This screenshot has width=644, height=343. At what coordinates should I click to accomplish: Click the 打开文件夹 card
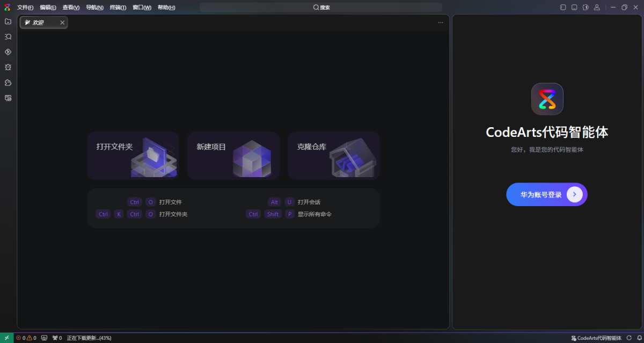[x=133, y=155]
